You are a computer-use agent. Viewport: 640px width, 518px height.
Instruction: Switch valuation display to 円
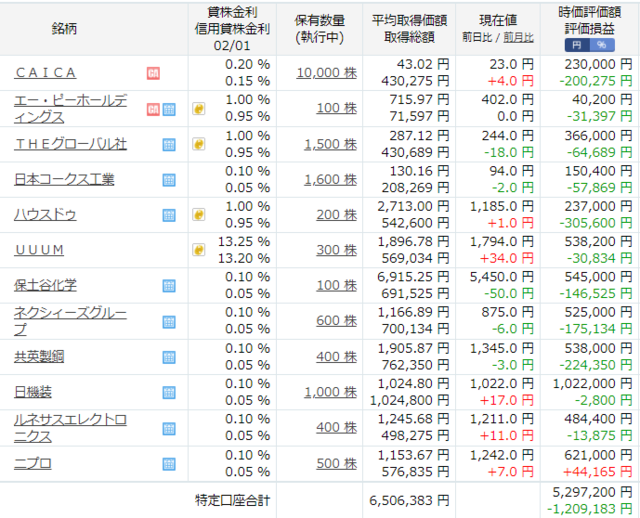pyautogui.click(x=577, y=45)
